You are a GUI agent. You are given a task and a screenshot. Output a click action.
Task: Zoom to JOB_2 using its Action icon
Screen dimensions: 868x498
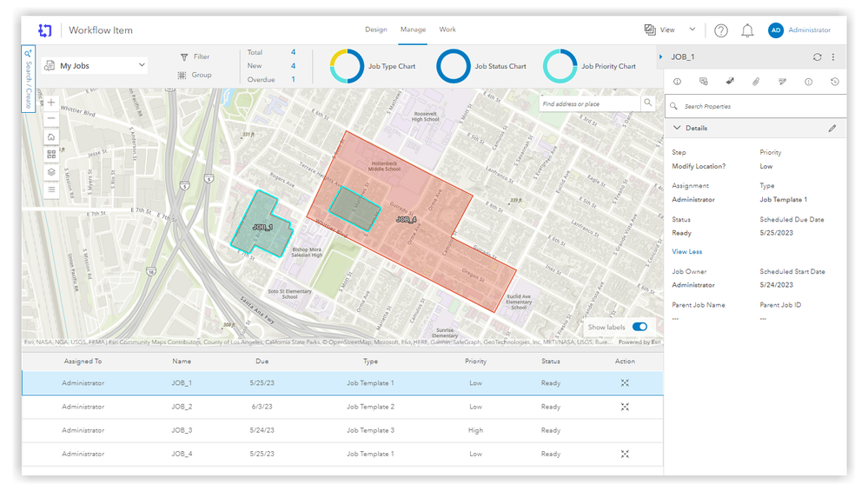point(625,407)
